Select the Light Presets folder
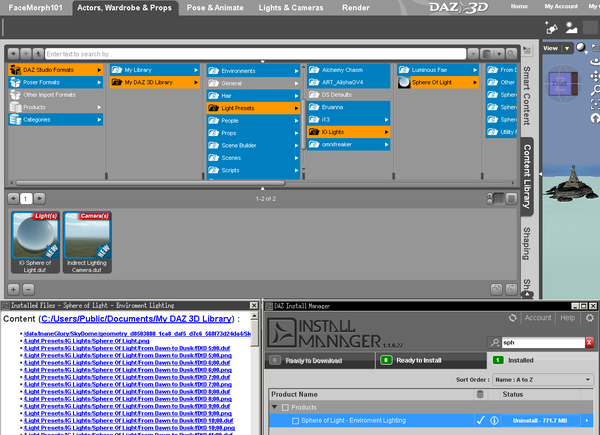Image resolution: width=600 pixels, height=435 pixels. 253,108
